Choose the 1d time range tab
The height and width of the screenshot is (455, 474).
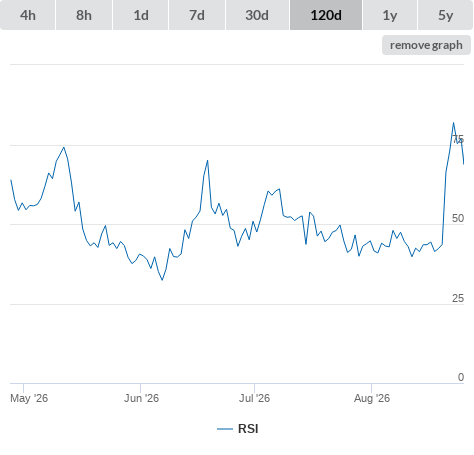[x=141, y=15]
